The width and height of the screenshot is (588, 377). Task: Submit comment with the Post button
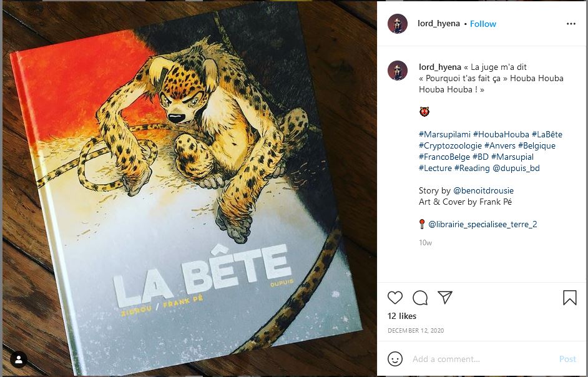coord(567,359)
